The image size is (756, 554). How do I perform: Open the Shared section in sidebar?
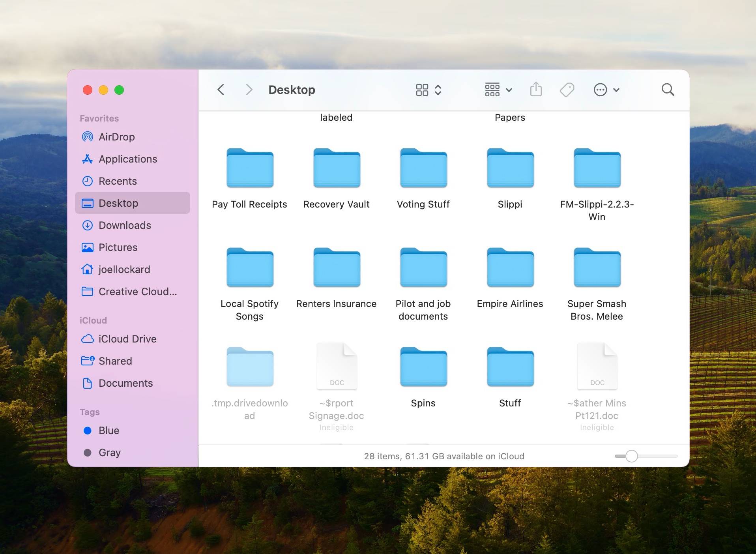115,361
